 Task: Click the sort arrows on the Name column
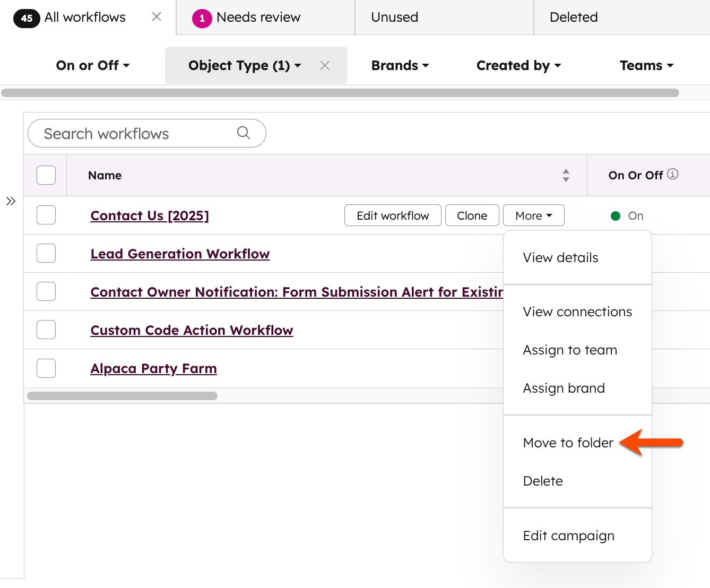coord(566,175)
